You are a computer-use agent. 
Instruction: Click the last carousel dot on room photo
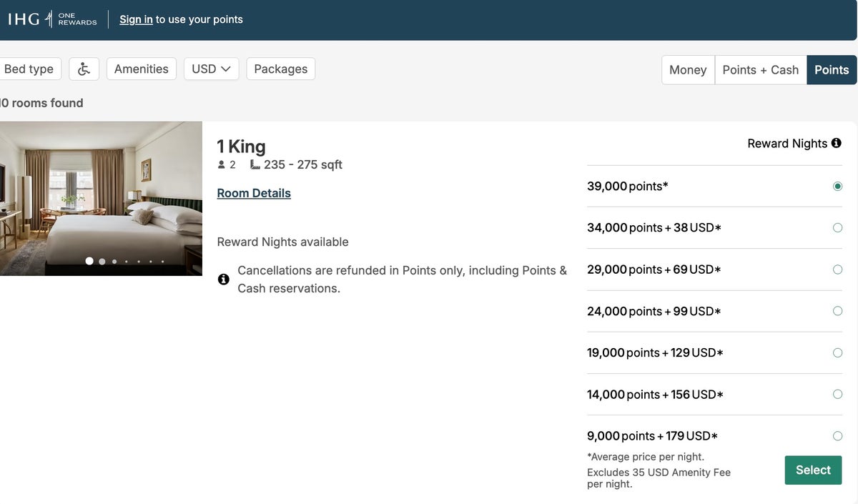tap(162, 261)
